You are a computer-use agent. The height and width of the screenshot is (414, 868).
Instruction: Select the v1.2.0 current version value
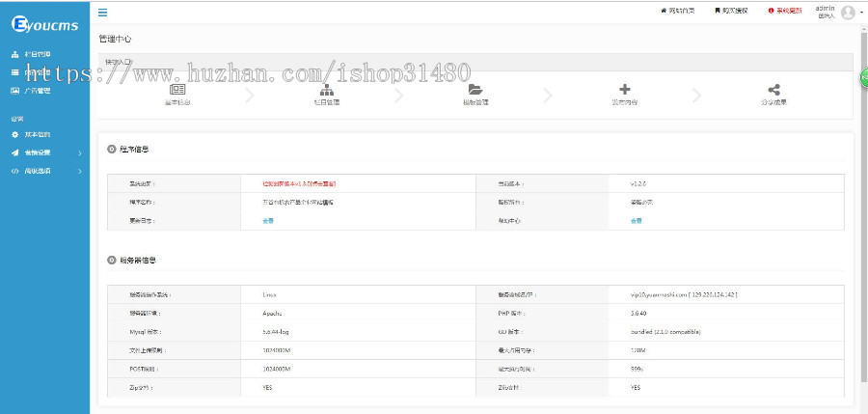638,183
